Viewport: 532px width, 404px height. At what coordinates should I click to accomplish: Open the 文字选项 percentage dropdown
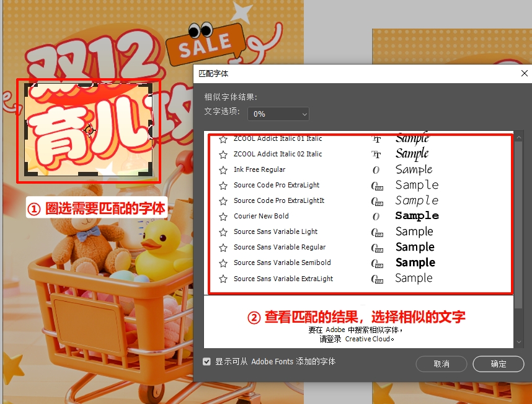[x=278, y=114]
